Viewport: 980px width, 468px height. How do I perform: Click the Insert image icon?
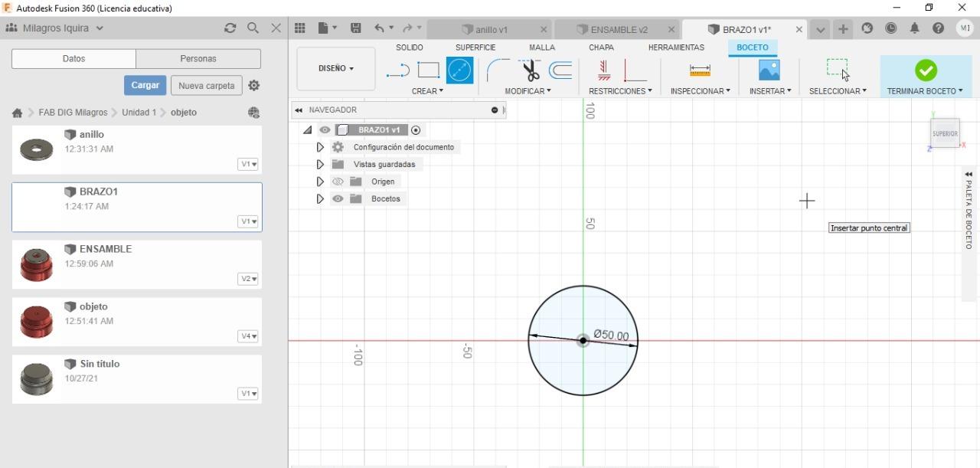pyautogui.click(x=769, y=70)
